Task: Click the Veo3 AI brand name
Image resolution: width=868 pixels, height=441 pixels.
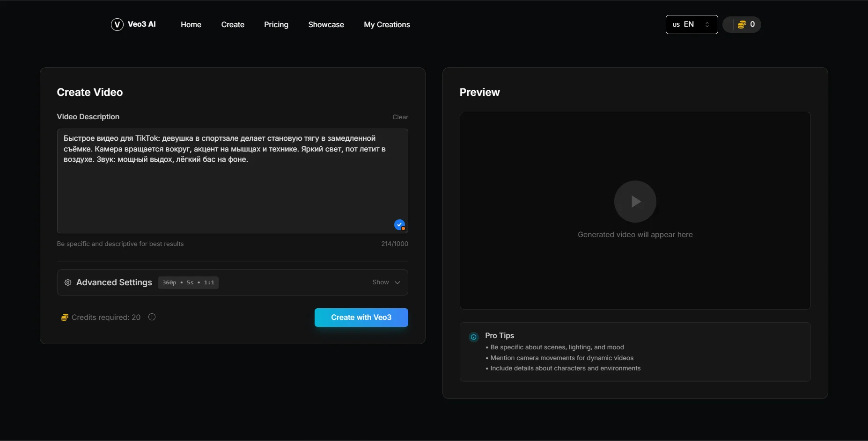Action: [x=142, y=24]
